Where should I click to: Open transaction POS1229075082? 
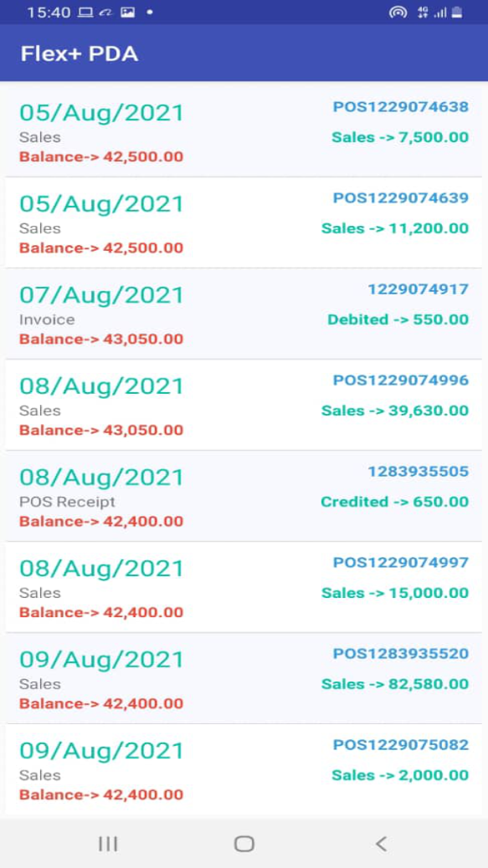(244, 769)
